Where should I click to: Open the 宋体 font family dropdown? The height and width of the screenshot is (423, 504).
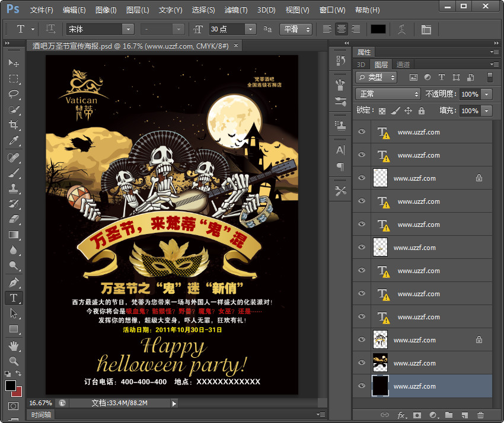(x=127, y=29)
